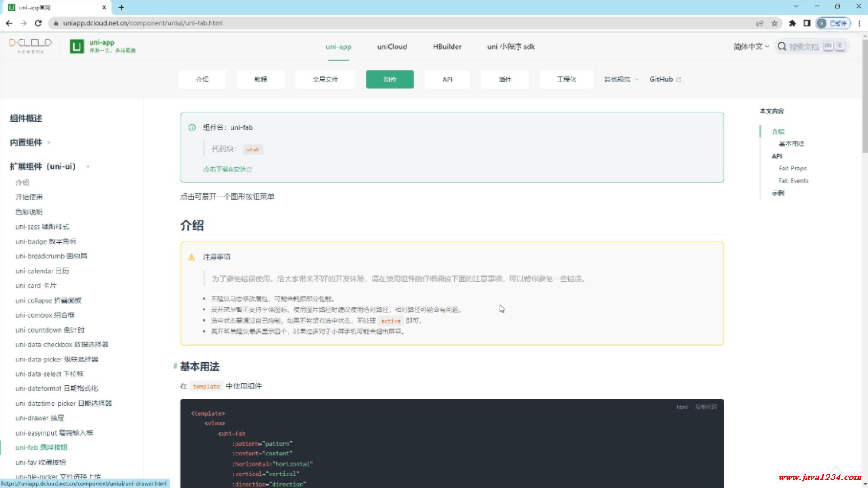Bookmark this page with the star icon
The image size is (868, 488).
[774, 23]
